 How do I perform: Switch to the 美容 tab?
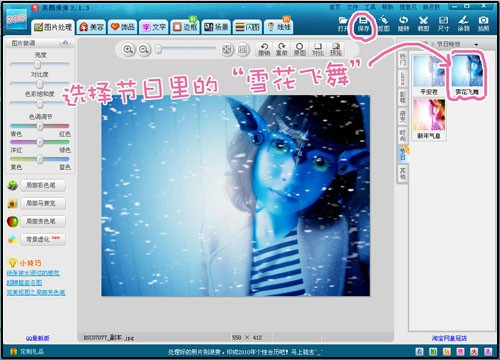91,27
